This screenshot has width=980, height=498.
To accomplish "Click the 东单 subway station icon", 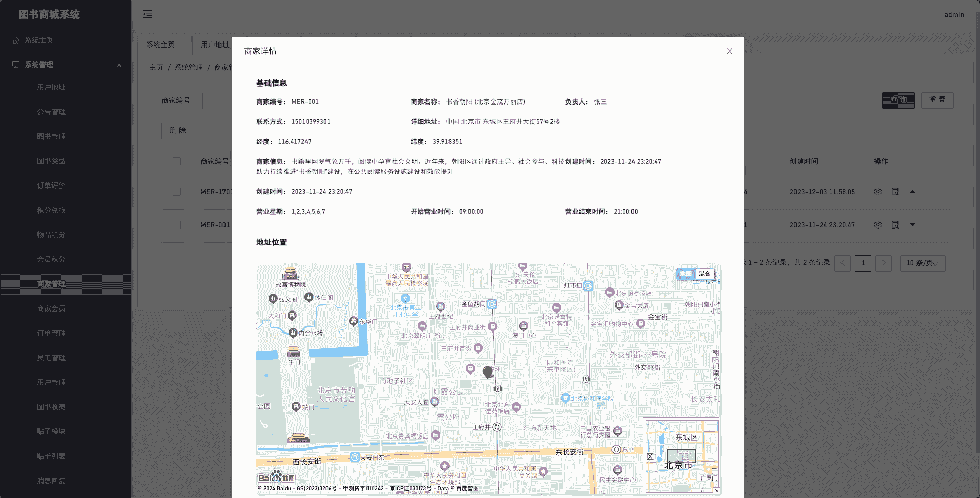I will coord(617,449).
